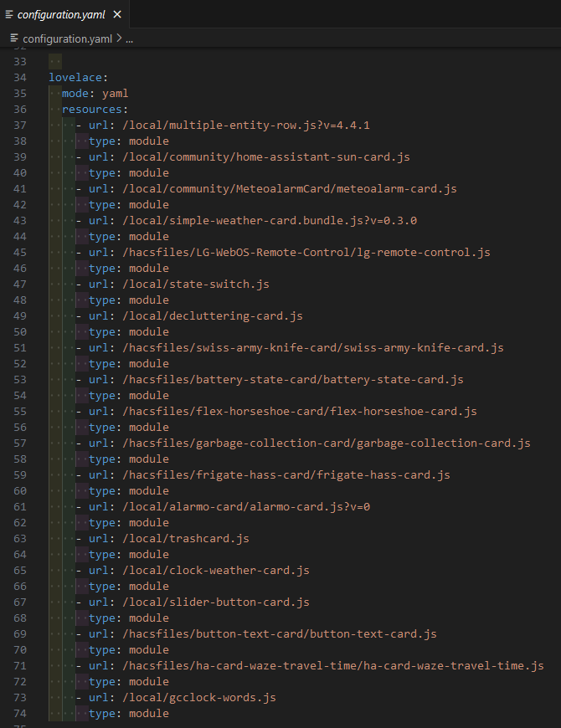Click the garbage-collection-card.js url

[x=327, y=443]
